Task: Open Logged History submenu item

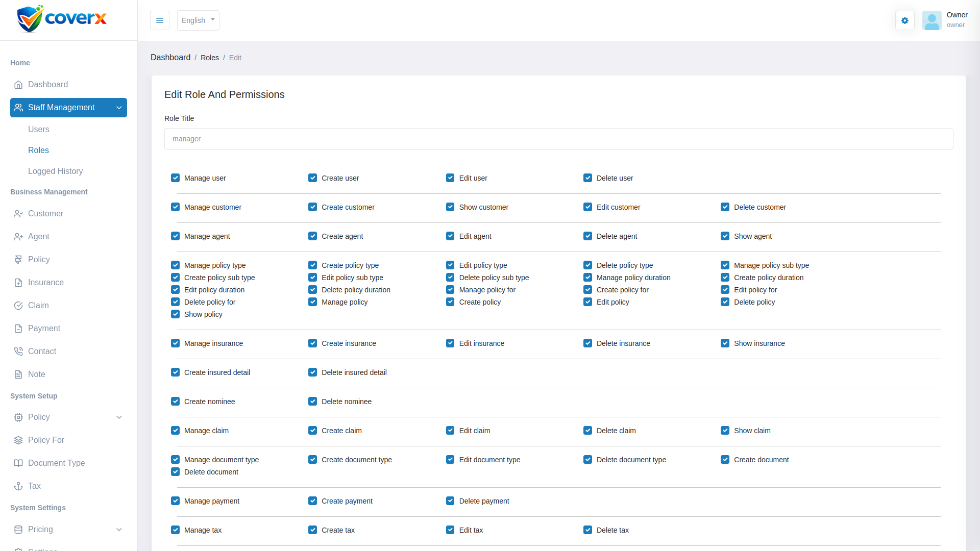Action: (x=55, y=171)
